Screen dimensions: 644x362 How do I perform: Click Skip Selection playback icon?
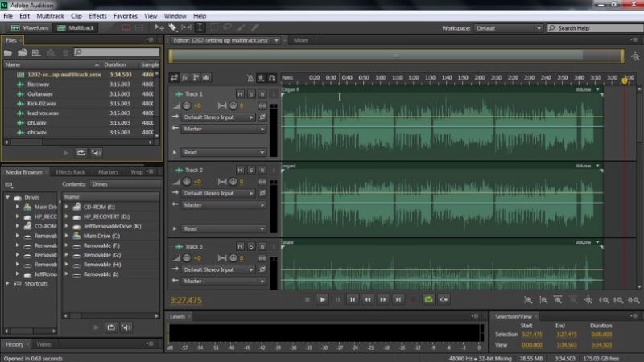coord(444,299)
